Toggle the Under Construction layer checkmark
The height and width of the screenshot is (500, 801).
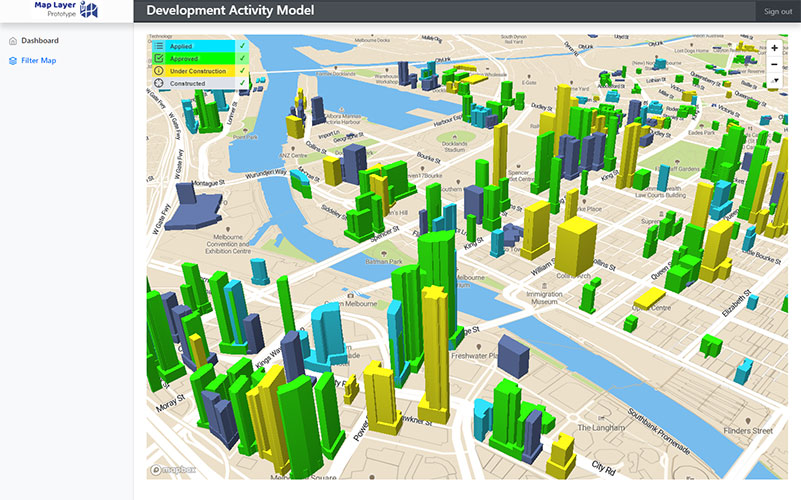pos(242,71)
